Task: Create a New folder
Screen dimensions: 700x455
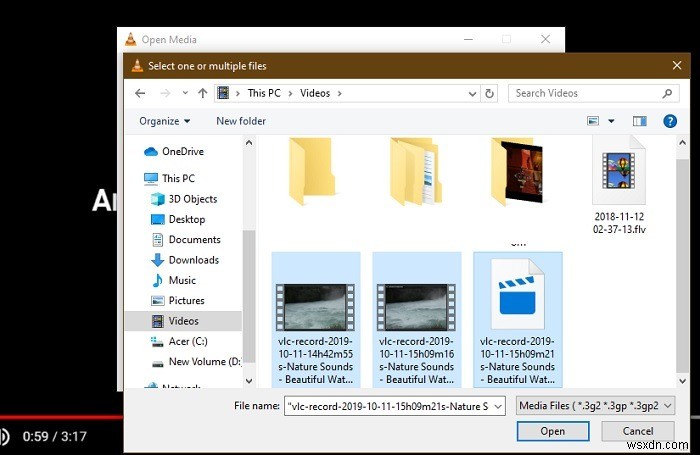Action: (x=241, y=121)
